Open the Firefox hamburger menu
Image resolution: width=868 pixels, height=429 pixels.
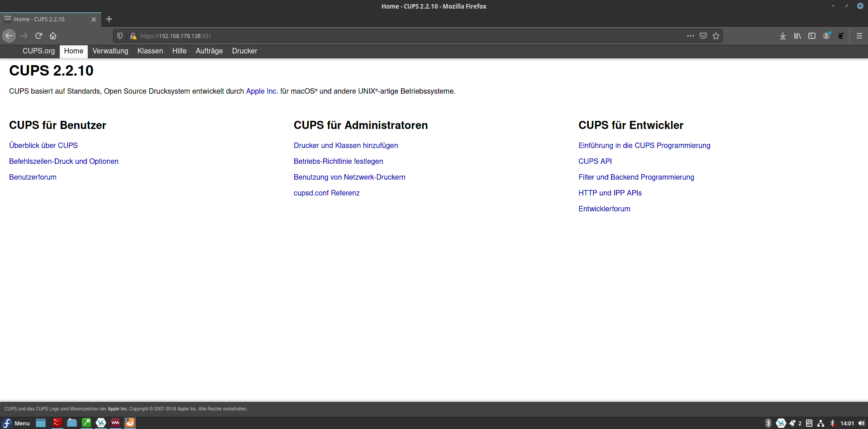pos(859,36)
